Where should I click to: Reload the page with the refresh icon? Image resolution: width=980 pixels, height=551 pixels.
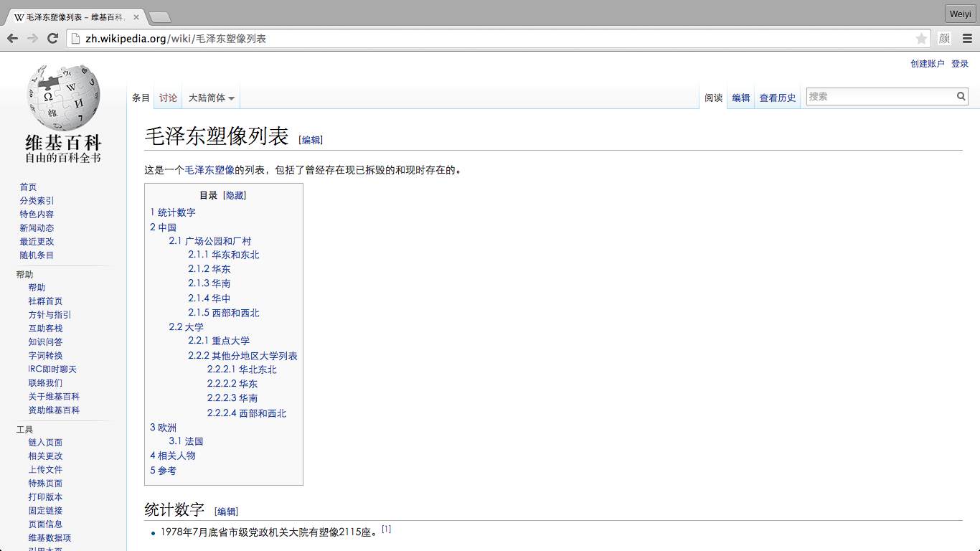(x=52, y=39)
